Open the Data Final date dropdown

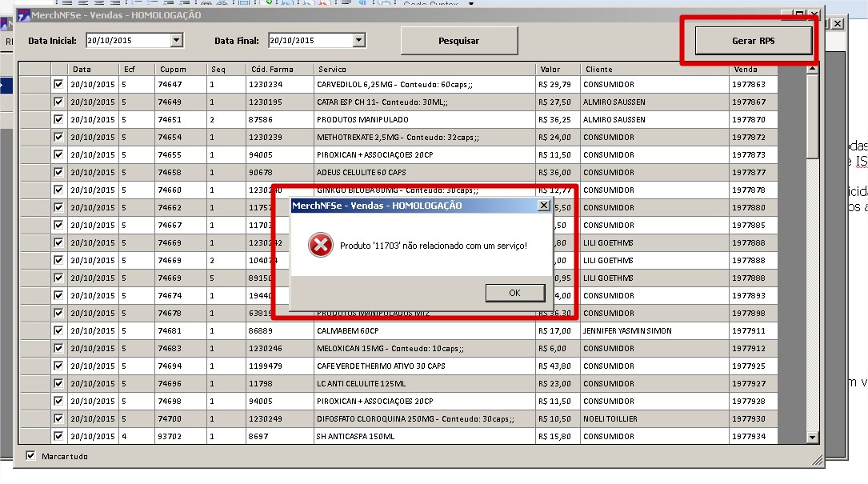click(358, 40)
